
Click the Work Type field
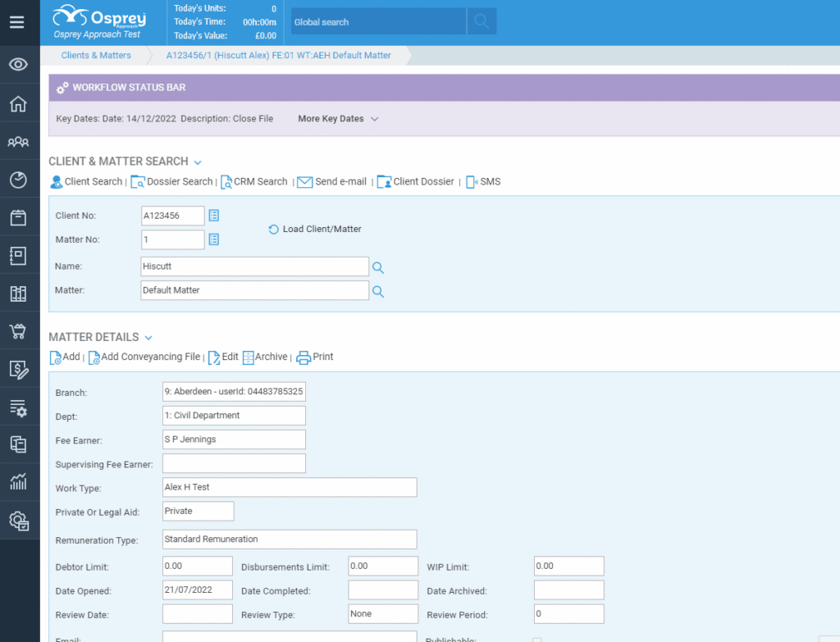(x=290, y=487)
